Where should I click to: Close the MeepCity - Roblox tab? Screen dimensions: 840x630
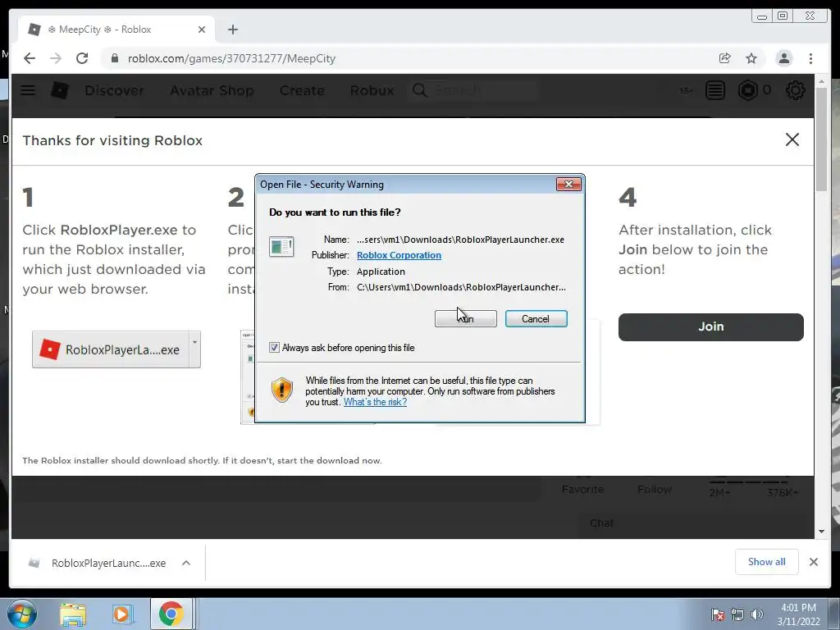202,30
